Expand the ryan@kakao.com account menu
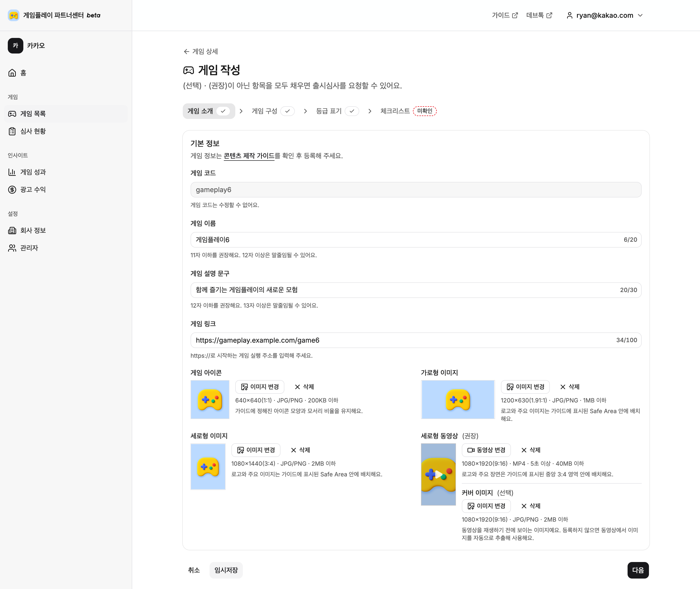This screenshot has height=589, width=700. coord(604,15)
